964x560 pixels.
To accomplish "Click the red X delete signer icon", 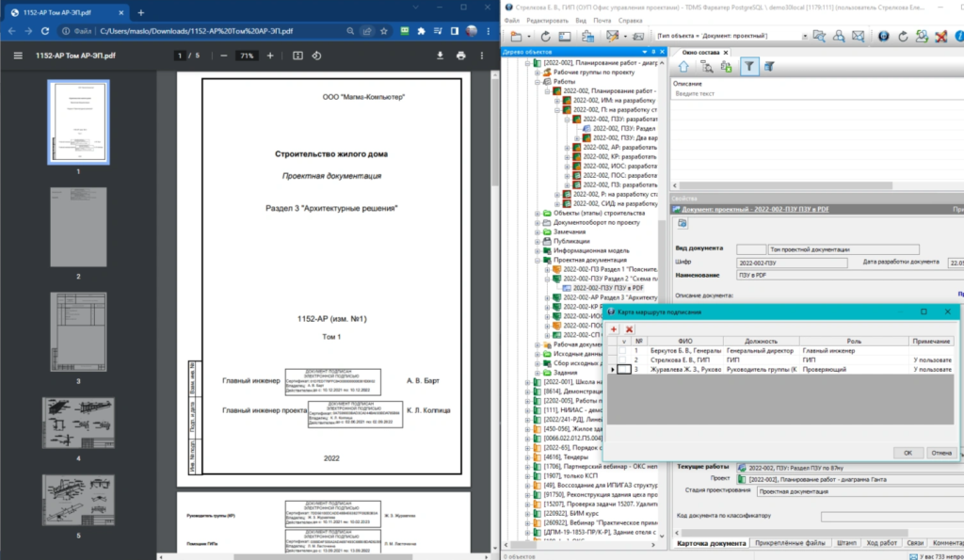I will [x=629, y=328].
